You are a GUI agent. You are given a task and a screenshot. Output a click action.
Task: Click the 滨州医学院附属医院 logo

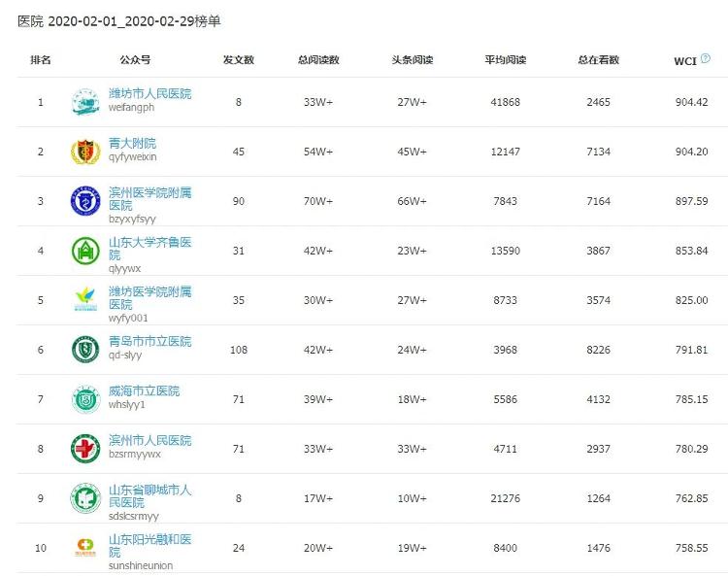(x=85, y=201)
